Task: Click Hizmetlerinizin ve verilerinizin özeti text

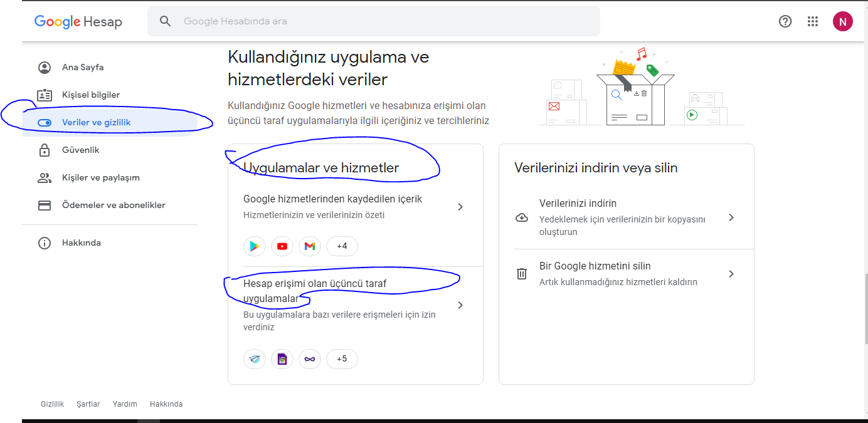Action: 314,215
